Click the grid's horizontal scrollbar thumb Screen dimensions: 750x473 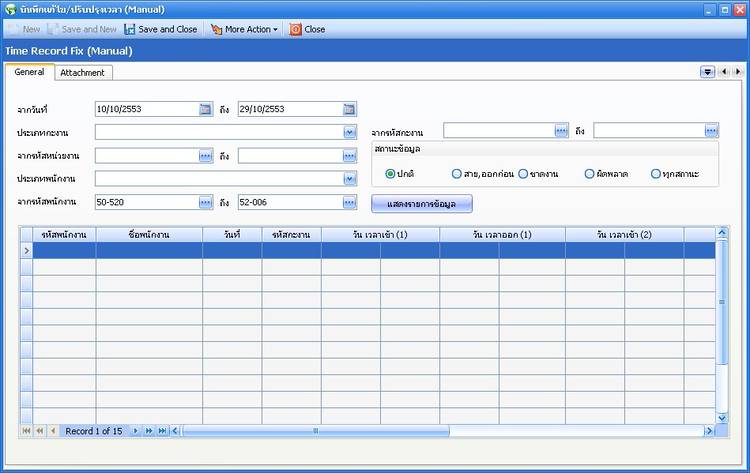click(316, 431)
